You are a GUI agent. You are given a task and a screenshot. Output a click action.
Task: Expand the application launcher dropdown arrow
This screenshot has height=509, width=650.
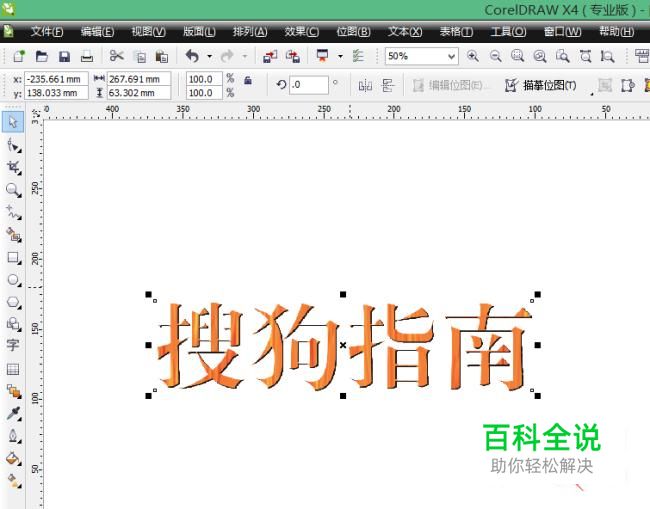click(x=340, y=56)
